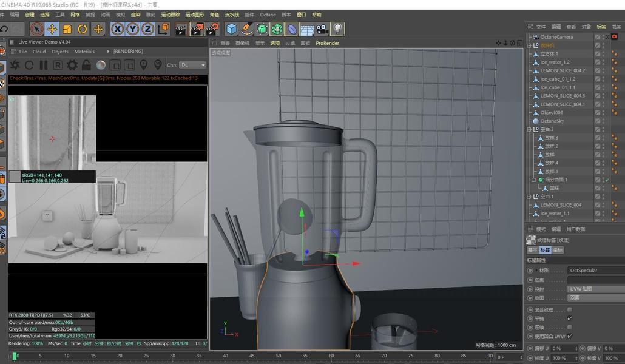The image size is (625, 364).
Task: Click the material picker pin icon
Action: (158, 64)
